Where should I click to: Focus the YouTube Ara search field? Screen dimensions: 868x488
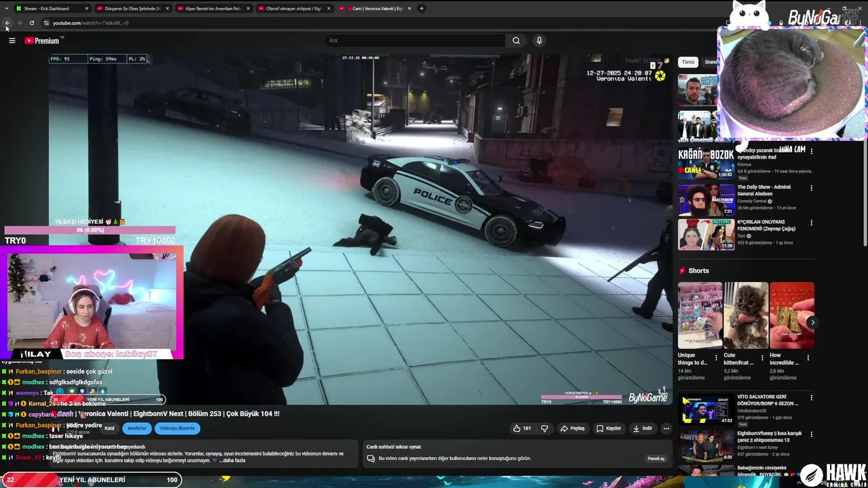click(x=415, y=41)
